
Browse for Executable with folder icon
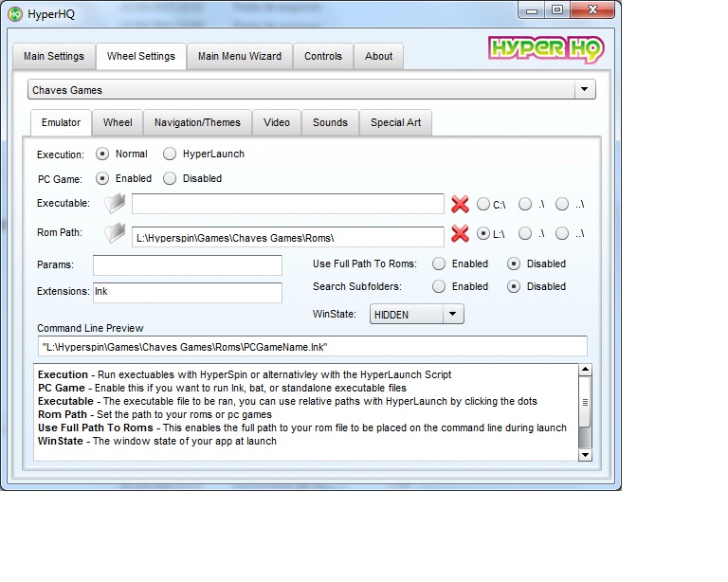point(115,203)
